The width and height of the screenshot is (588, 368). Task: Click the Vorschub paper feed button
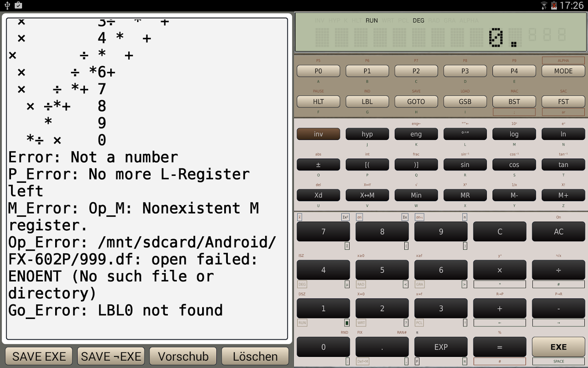click(183, 356)
